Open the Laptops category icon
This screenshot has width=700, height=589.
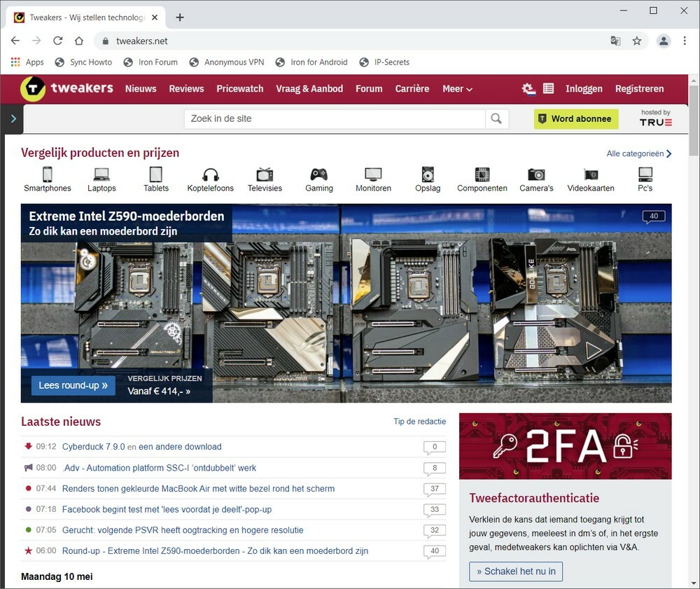pos(101,174)
